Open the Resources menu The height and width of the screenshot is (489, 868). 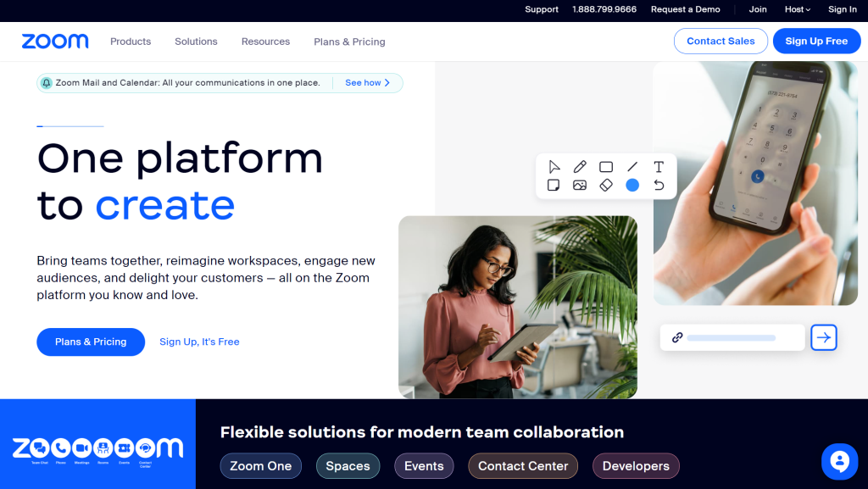[x=265, y=42]
